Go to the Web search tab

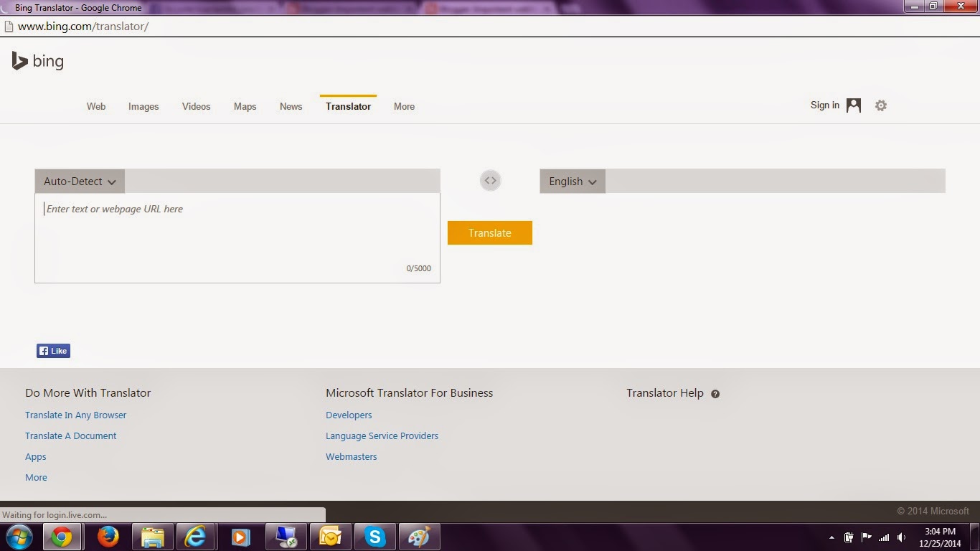(96, 106)
